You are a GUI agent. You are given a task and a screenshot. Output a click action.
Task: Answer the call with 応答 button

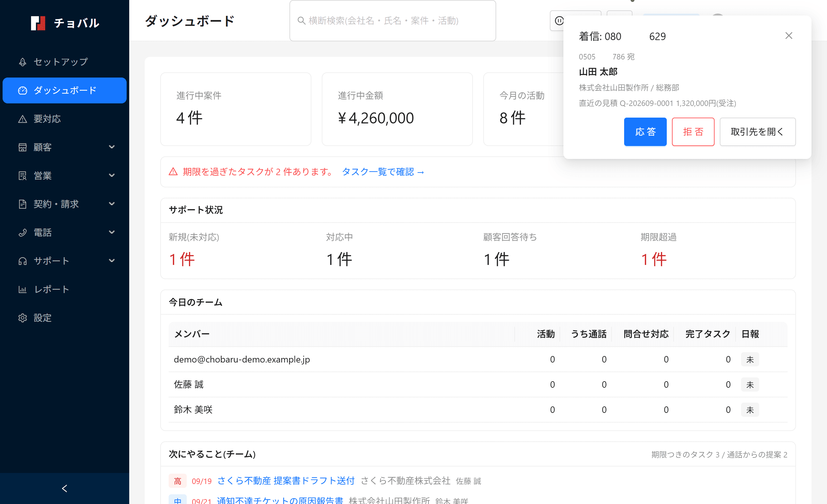645,132
